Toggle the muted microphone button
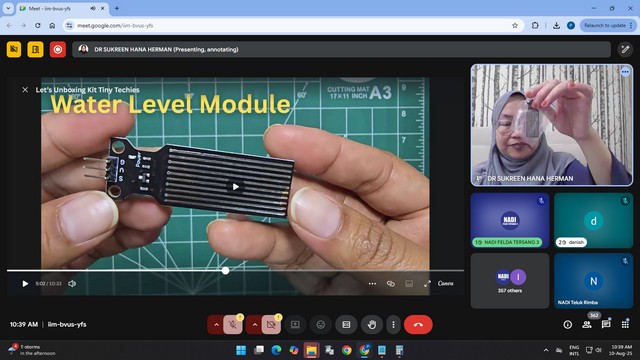The height and width of the screenshot is (360, 640). coord(233,324)
